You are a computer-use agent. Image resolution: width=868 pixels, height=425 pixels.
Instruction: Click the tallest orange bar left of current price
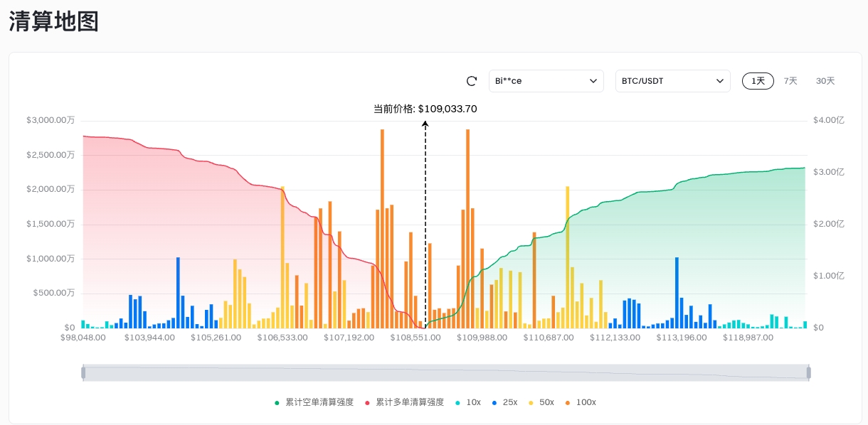(382, 227)
